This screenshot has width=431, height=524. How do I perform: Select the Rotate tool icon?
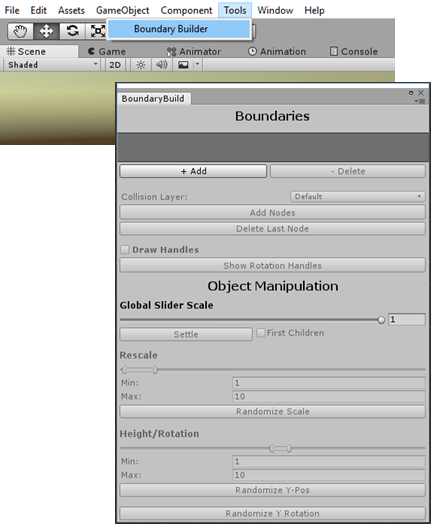click(72, 31)
